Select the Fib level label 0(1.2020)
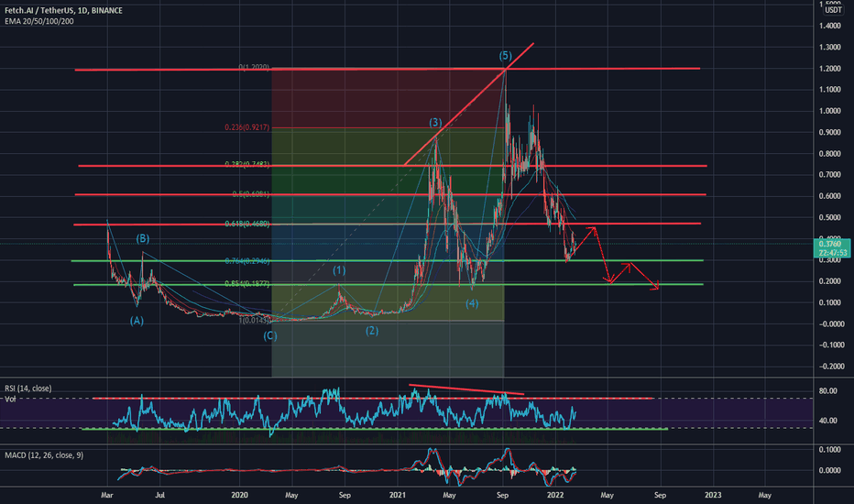Viewport: 854px width, 504px height. coord(254,68)
